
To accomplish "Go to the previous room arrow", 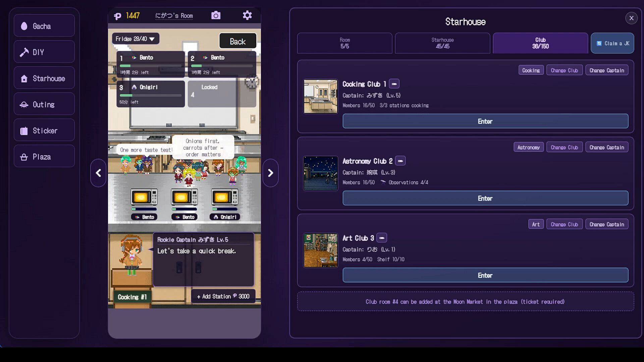I will (x=98, y=173).
